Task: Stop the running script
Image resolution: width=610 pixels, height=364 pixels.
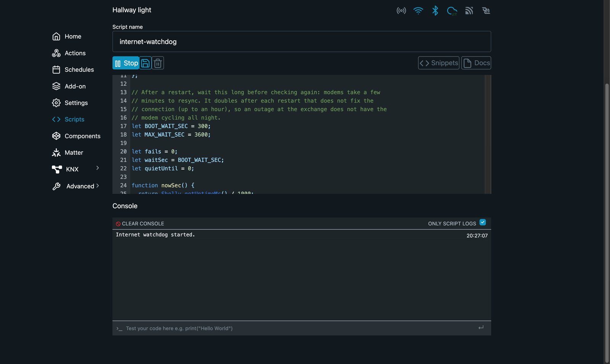Action: click(x=126, y=63)
